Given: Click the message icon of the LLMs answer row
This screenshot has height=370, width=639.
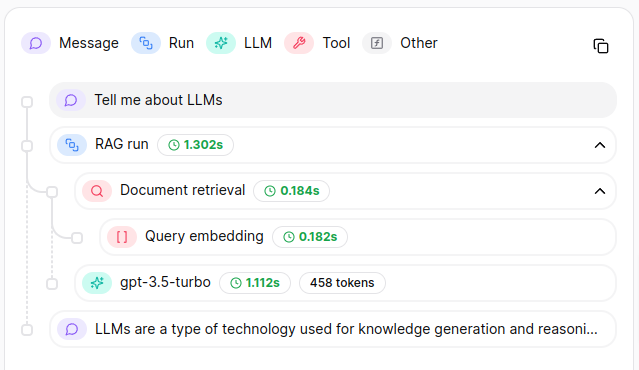Looking at the screenshot, I should [72, 329].
